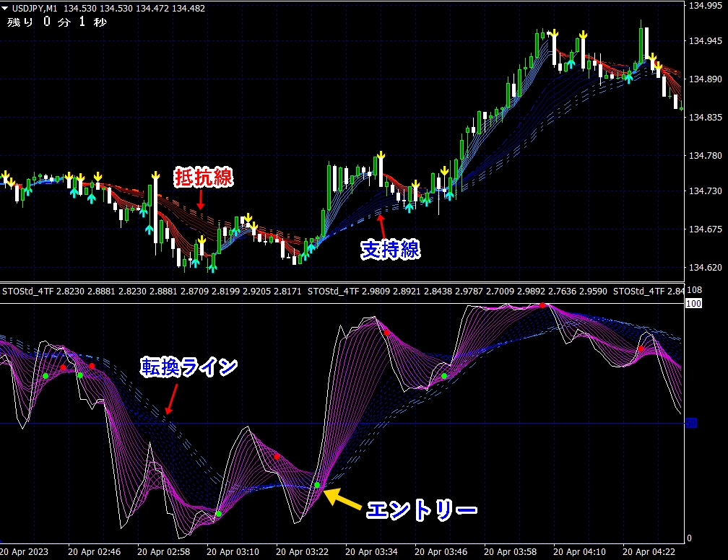The height and width of the screenshot is (560, 728).
Task: Click the 100 level label on the indicator scale
Action: coord(693,303)
